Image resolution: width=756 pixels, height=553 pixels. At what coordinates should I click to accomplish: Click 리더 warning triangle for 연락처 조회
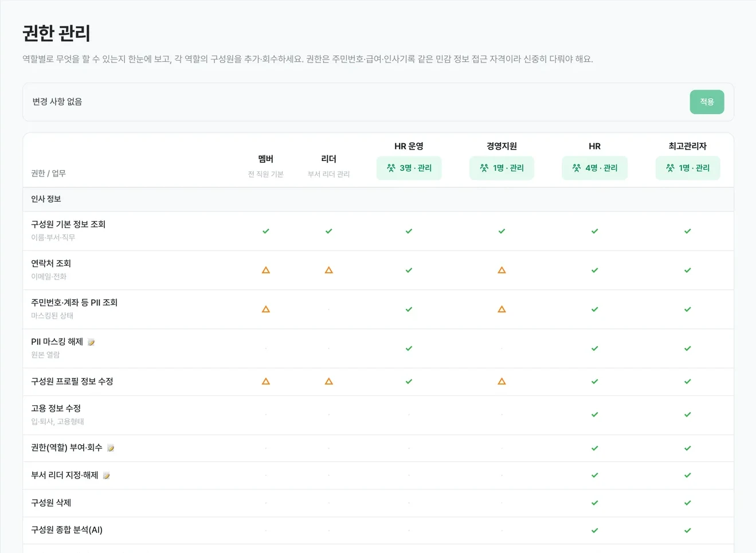[x=329, y=270]
